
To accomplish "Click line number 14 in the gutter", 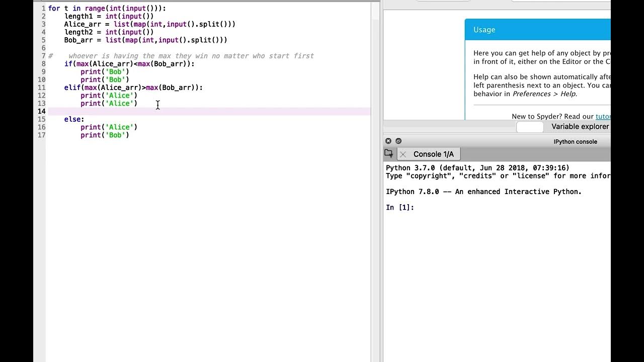I will (41, 111).
